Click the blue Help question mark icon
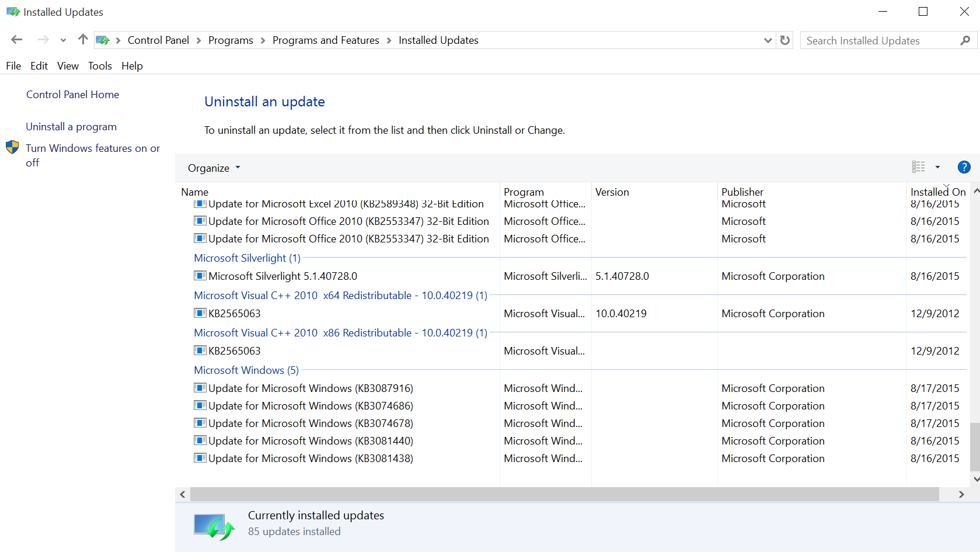 (964, 167)
